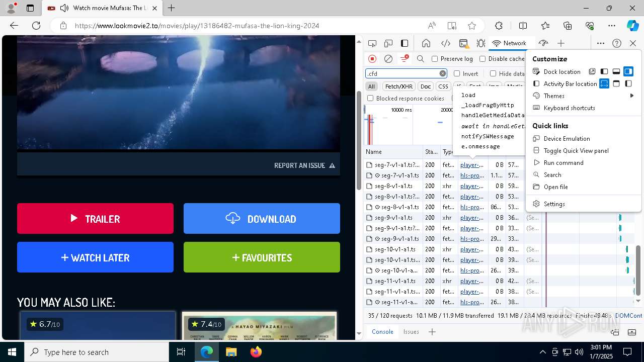Open the Elements panel code icon

pyautogui.click(x=445, y=43)
